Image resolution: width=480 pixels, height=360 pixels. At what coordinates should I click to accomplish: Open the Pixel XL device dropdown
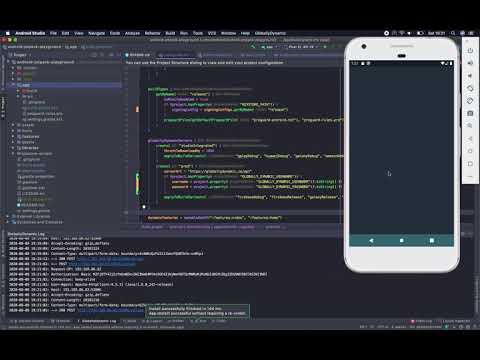point(303,47)
